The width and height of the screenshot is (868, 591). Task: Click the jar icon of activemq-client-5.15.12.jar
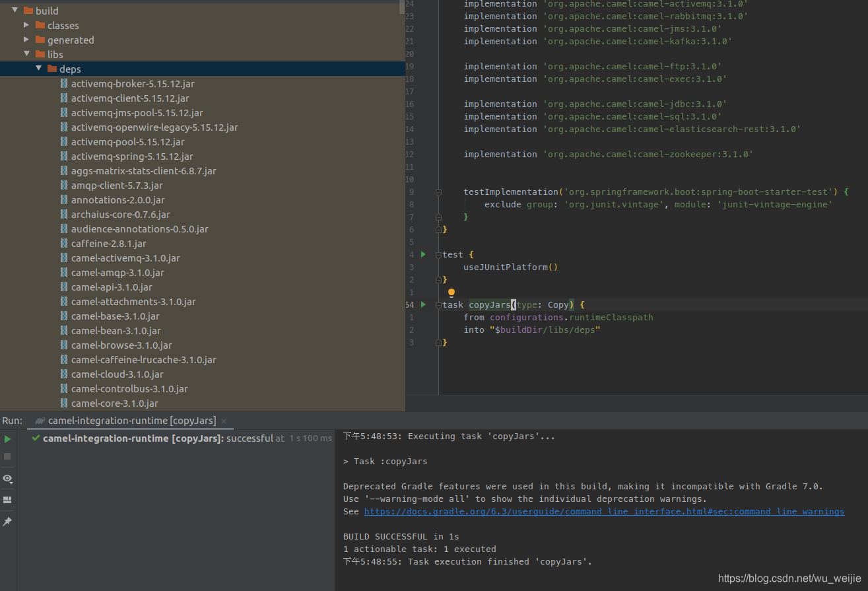tap(64, 98)
